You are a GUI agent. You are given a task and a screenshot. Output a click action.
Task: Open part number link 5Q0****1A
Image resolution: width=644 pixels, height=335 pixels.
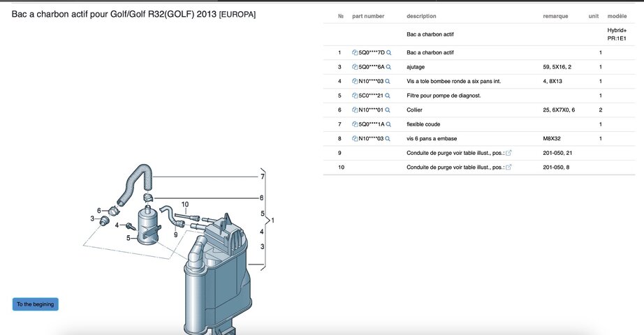click(x=372, y=124)
